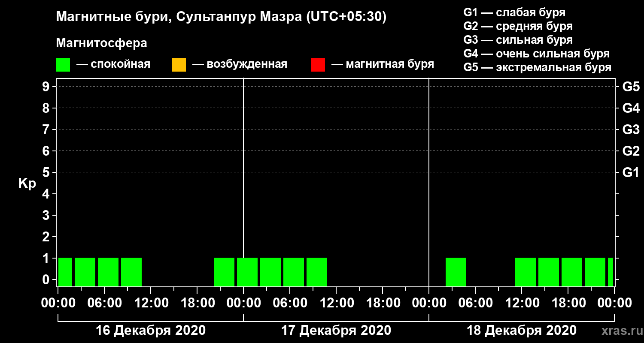Select 'G3 — сильная буря' legend line
The height and width of the screenshot is (343, 644).
tap(518, 40)
